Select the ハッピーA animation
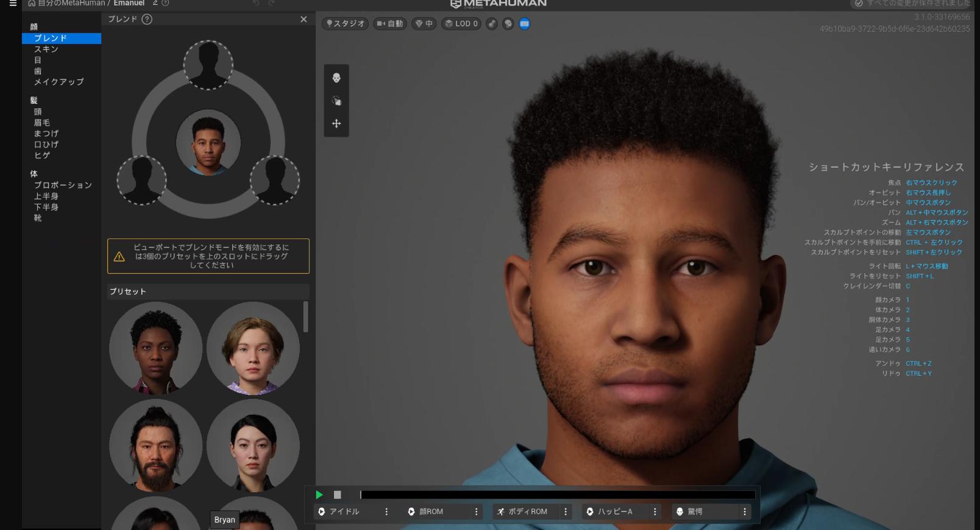 [x=613, y=512]
